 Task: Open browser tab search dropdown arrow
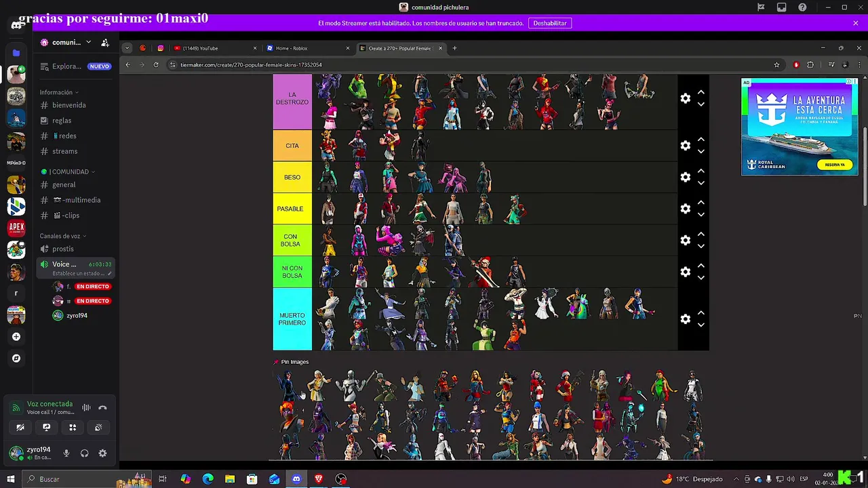pyautogui.click(x=127, y=48)
